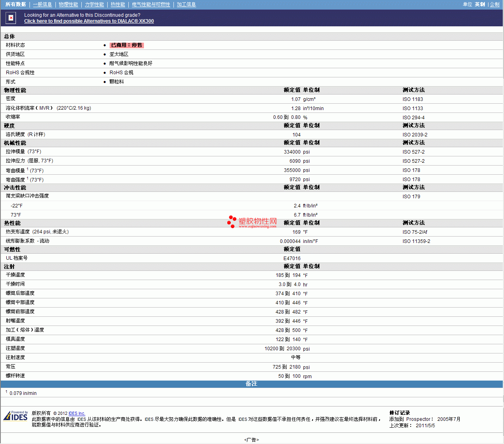Select the 颗粒料 form value
This screenshot has width=504, height=444.
click(x=116, y=82)
